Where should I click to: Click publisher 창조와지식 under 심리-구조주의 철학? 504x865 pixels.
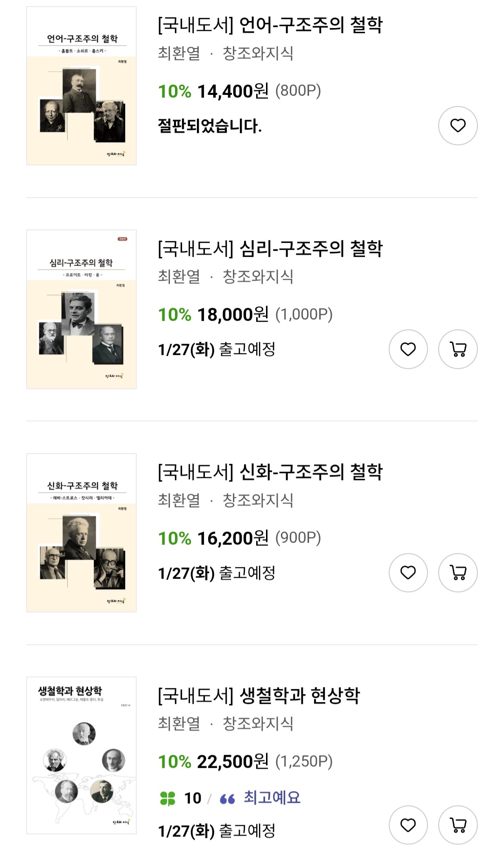pos(258,277)
